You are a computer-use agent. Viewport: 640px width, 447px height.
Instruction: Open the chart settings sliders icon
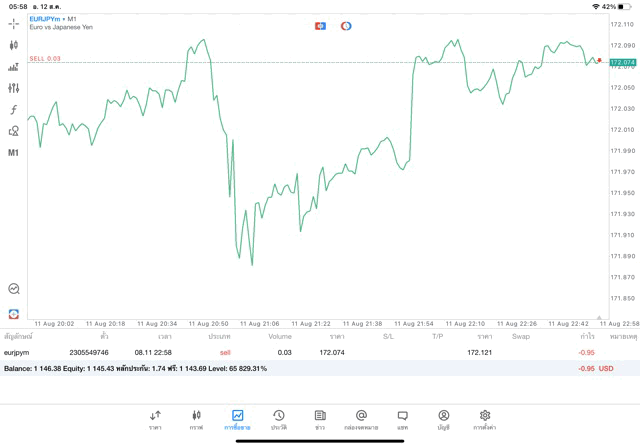coord(13,88)
